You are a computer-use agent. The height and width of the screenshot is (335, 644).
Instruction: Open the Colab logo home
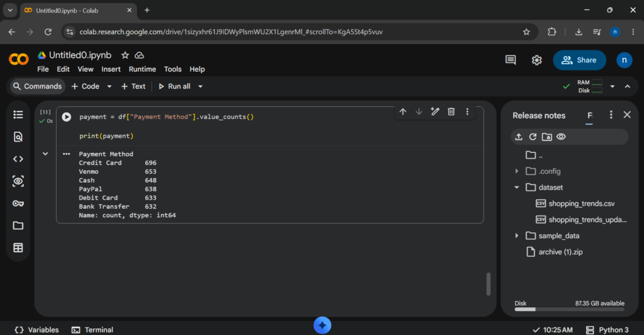[x=18, y=60]
